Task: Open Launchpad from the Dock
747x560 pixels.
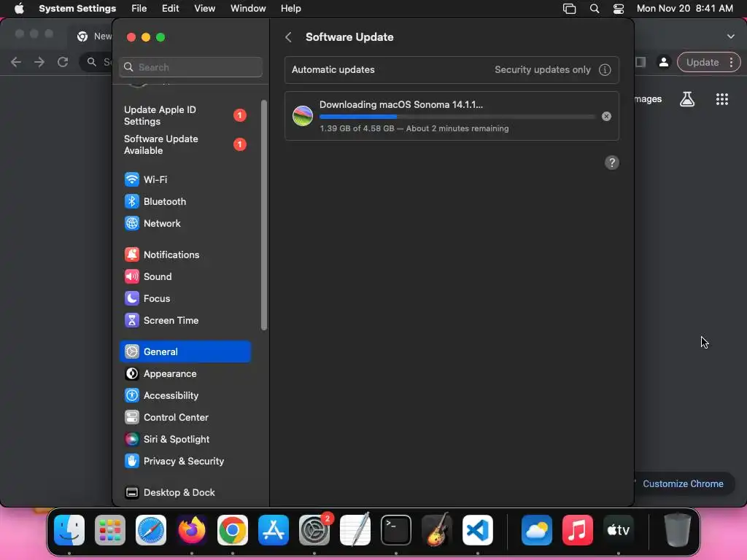Action: (110, 530)
